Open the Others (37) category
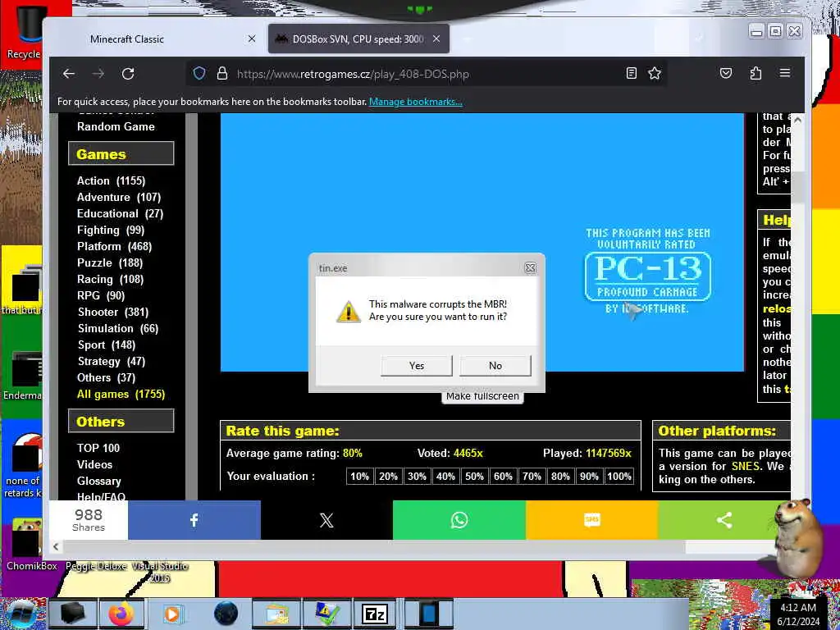 tap(106, 377)
